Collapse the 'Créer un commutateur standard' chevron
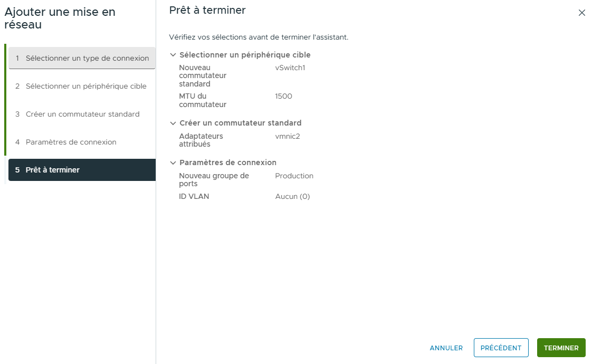The height and width of the screenshot is (364, 592). pos(173,123)
